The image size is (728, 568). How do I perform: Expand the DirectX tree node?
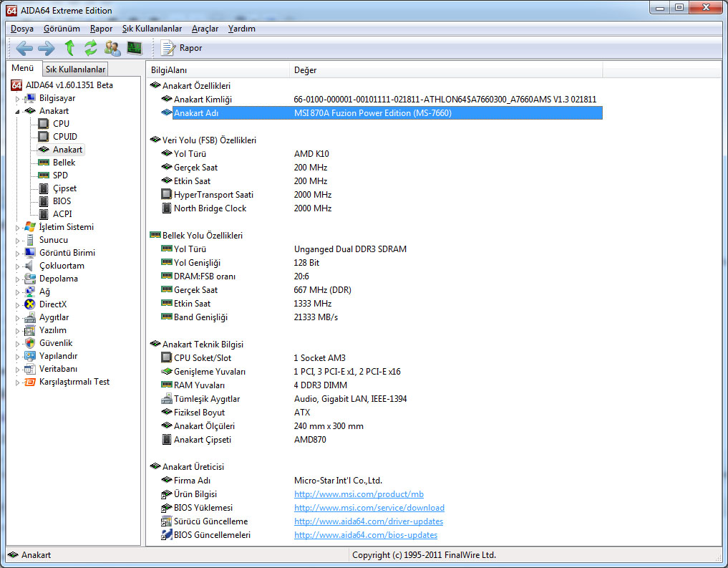17,305
